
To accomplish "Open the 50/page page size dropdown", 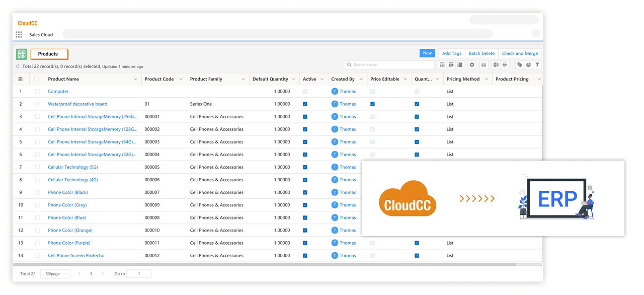I will point(55,274).
